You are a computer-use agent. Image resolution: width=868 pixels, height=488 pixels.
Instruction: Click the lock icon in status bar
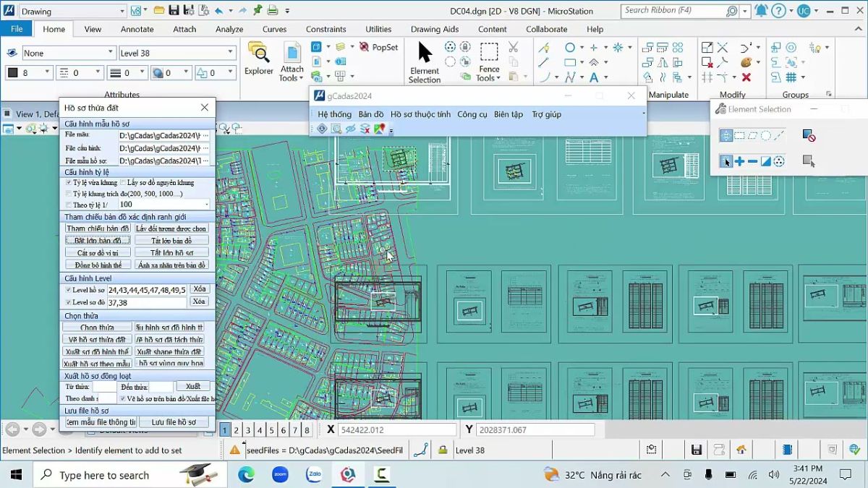pyautogui.click(x=442, y=450)
